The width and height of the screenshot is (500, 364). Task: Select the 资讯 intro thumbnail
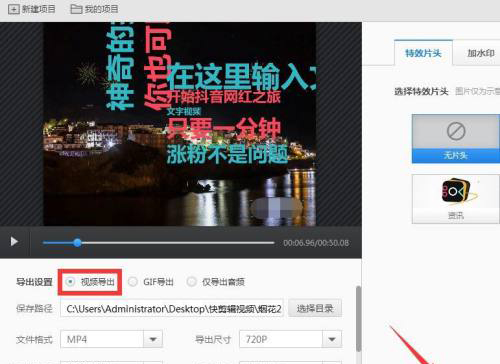click(x=456, y=199)
